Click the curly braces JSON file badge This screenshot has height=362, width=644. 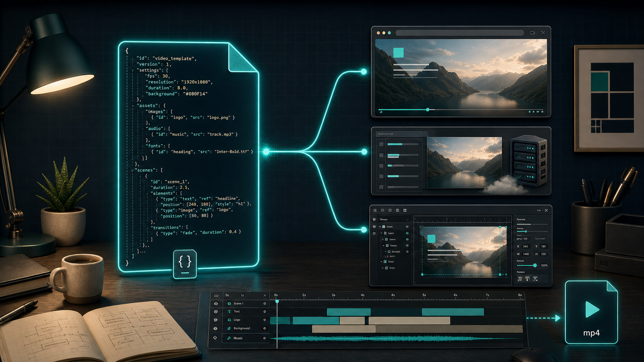185,264
